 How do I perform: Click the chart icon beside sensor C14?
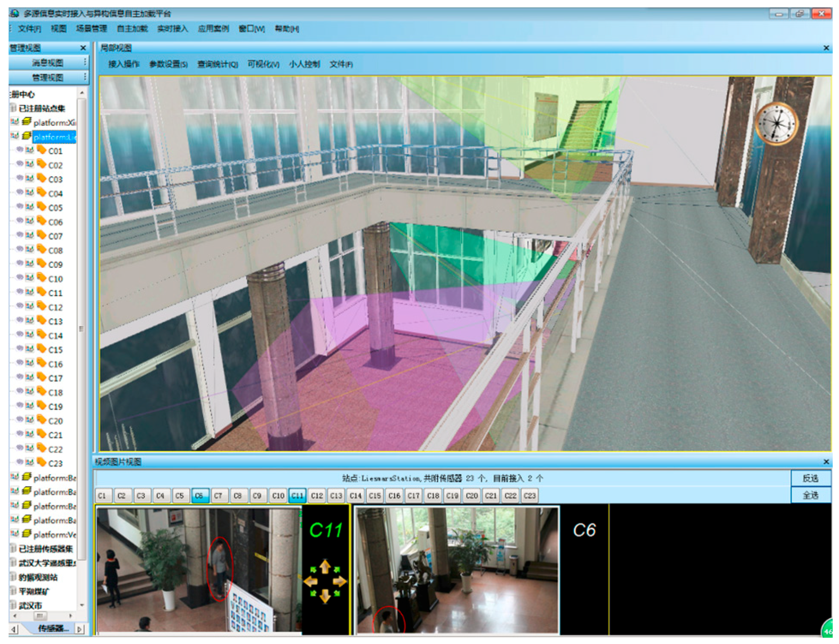(29, 335)
